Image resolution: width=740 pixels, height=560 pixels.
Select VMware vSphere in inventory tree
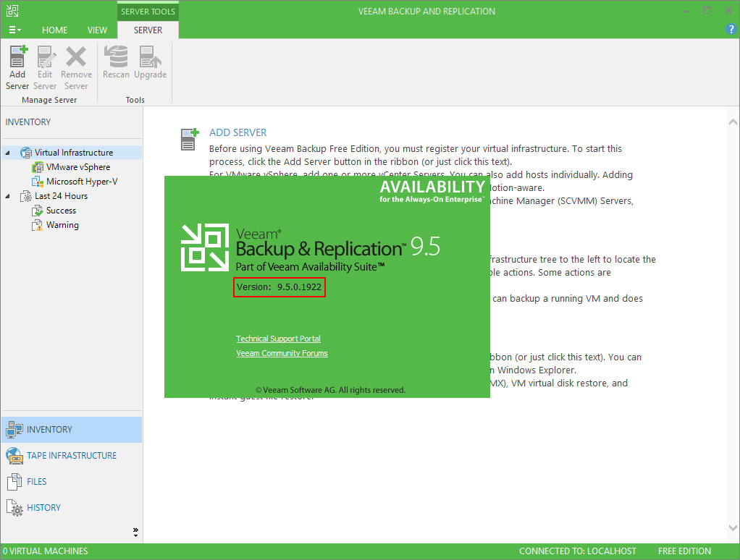tap(78, 167)
